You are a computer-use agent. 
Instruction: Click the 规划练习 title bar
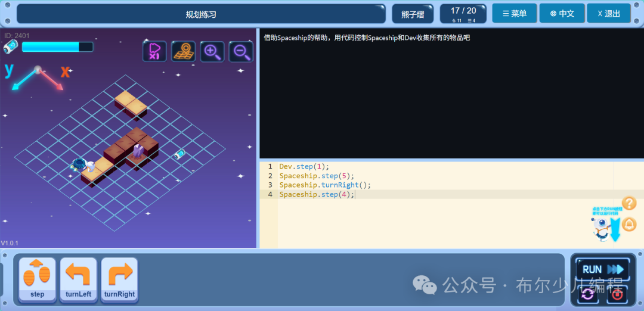(x=202, y=14)
